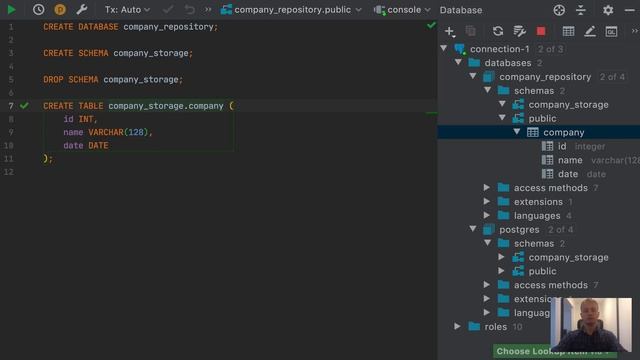Select the company table node
Viewport: 640px width, 360px height.
[563, 132]
